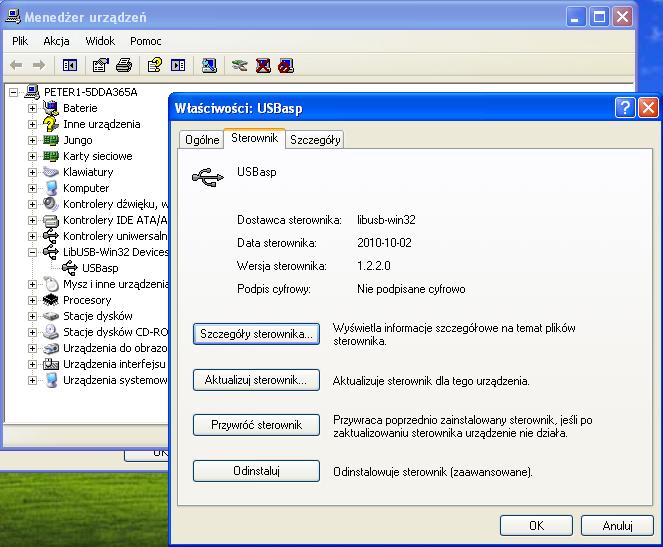Collapse the LibUSB-Win32 Devices node
Viewport: 663px width, 547px height.
[x=33, y=252]
